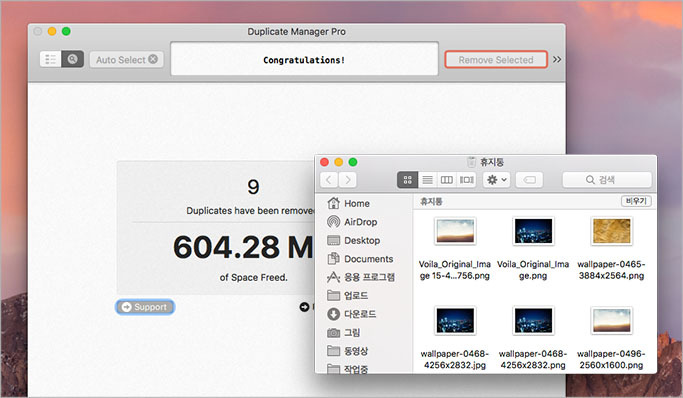Click the 휴지통 path bar label
The image size is (683, 398).
click(x=431, y=201)
